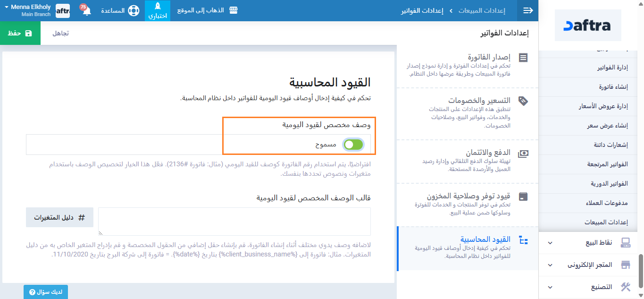
Task: Click the payment and credit money icon
Action: coord(523,154)
